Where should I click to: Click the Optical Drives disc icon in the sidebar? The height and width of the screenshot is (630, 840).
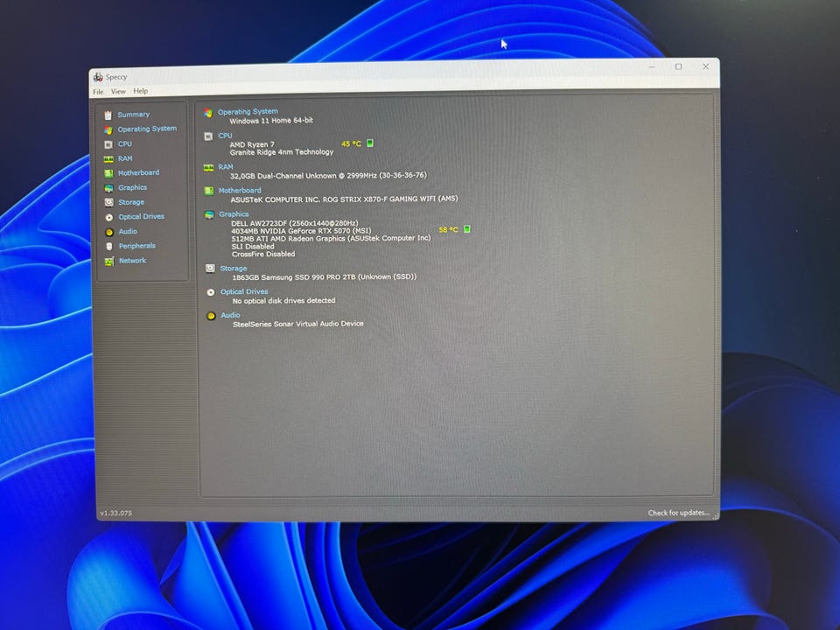coord(108,218)
